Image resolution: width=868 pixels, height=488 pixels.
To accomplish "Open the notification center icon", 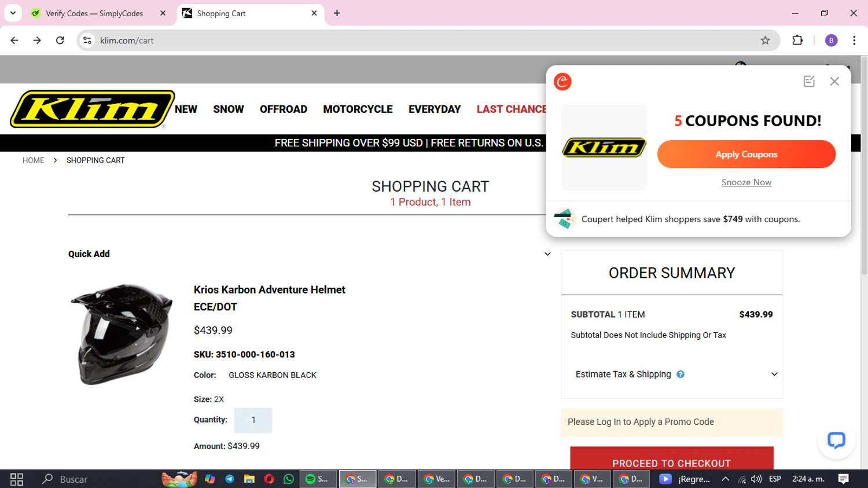I will [844, 479].
